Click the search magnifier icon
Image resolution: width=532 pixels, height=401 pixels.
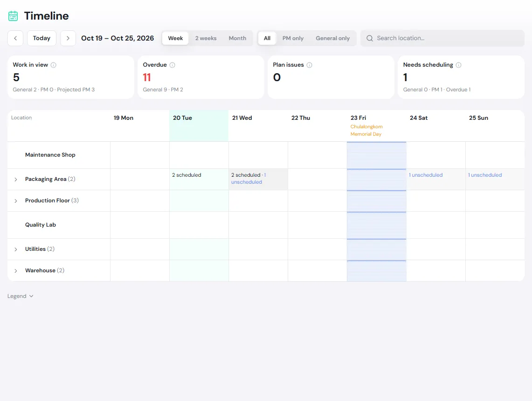pyautogui.click(x=369, y=38)
